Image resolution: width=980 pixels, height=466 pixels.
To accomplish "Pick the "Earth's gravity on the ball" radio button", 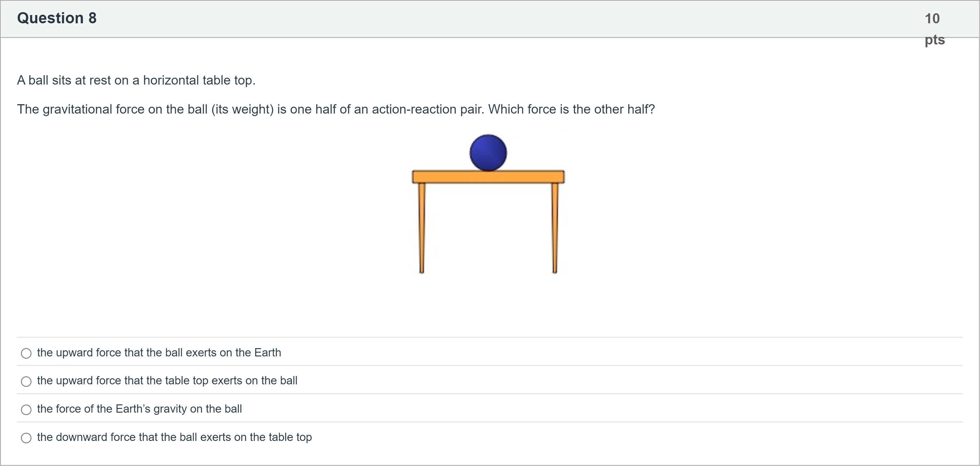I will tap(26, 410).
